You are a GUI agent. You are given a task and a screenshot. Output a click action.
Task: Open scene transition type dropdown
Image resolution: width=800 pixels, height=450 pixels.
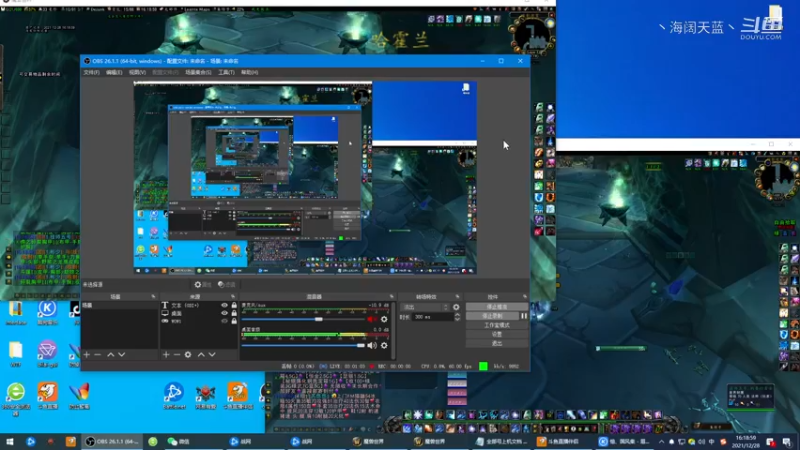tap(425, 307)
